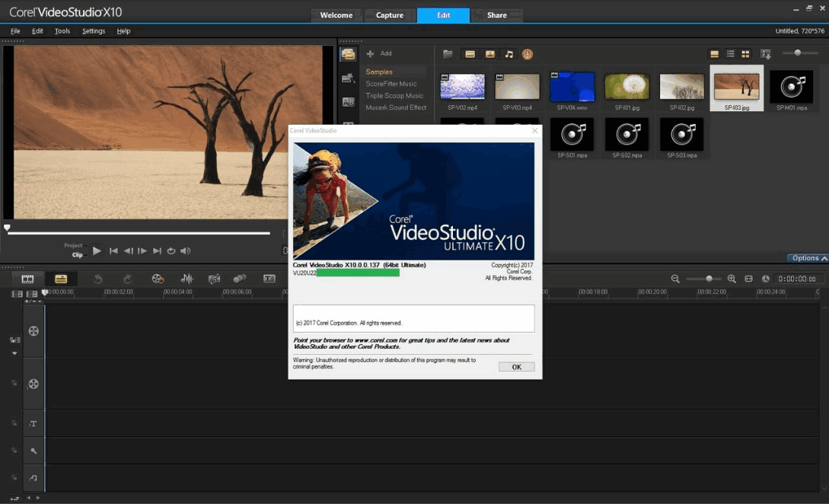Import media files folder icon

pyautogui.click(x=448, y=54)
